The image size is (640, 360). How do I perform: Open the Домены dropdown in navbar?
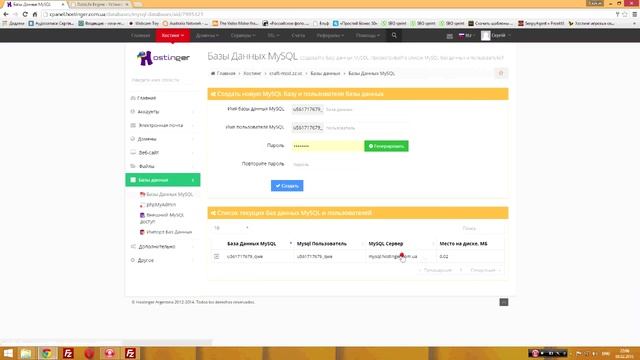(207, 36)
